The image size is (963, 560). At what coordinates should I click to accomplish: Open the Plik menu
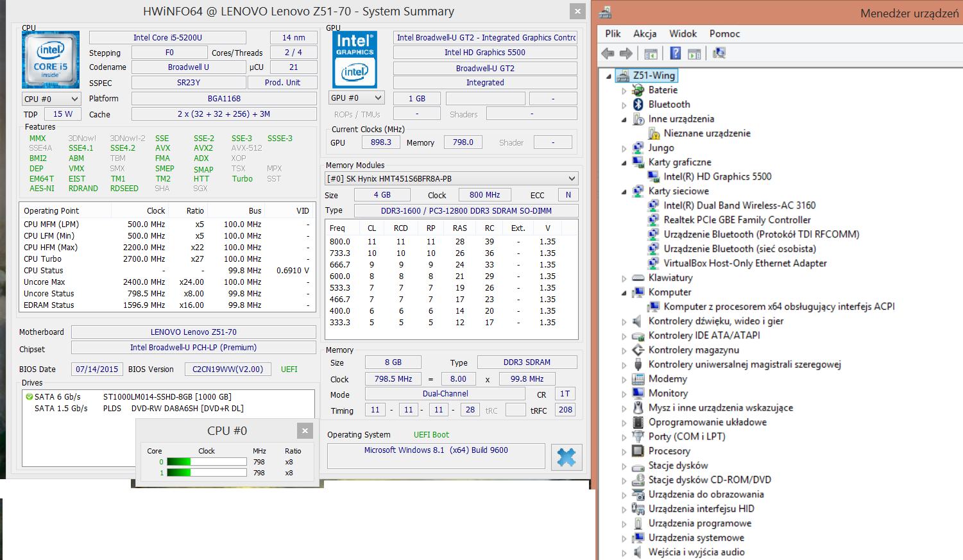[x=613, y=33]
